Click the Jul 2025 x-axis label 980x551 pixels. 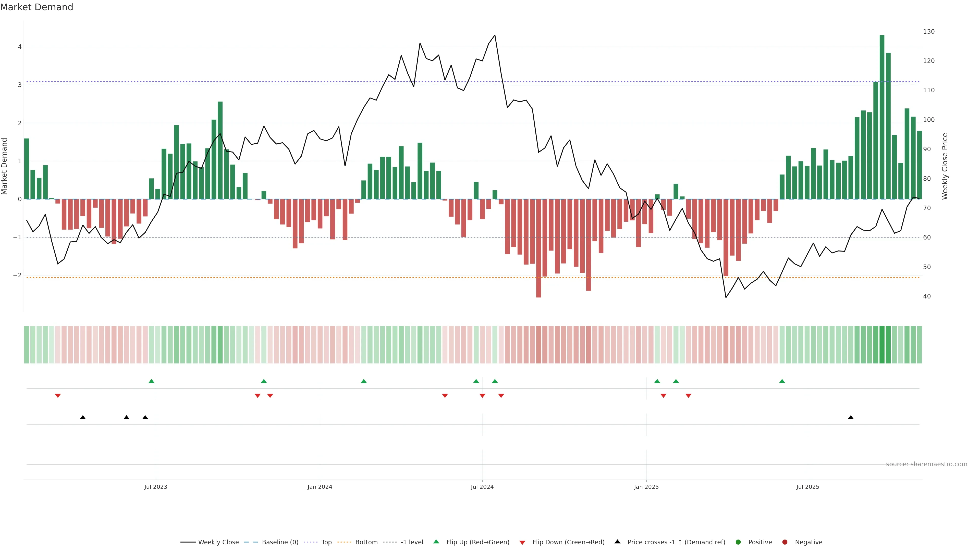808,487
